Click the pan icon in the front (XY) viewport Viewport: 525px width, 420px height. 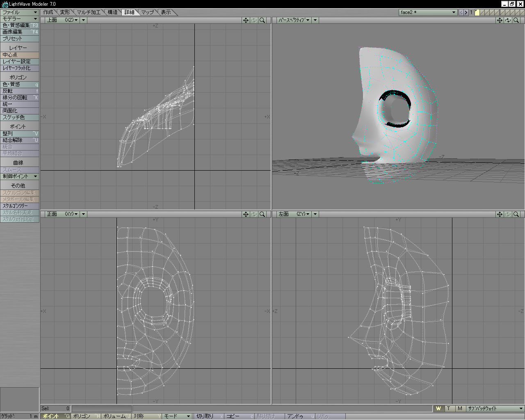(x=246, y=214)
